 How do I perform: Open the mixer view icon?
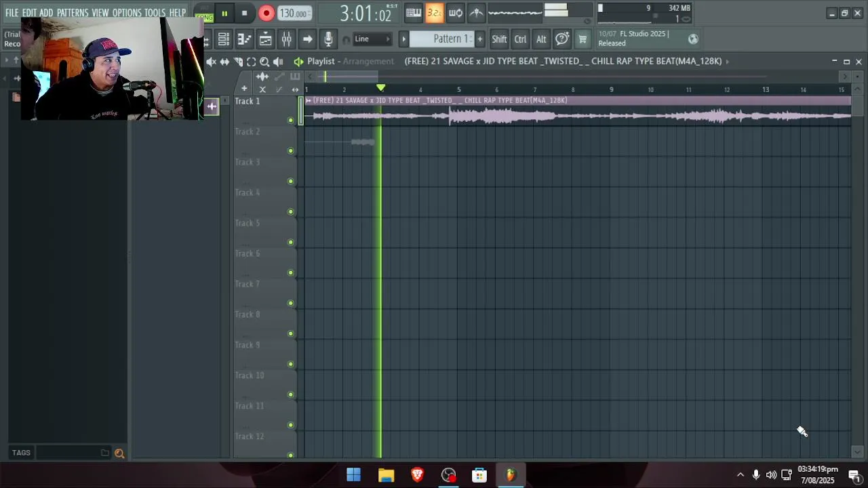[286, 39]
